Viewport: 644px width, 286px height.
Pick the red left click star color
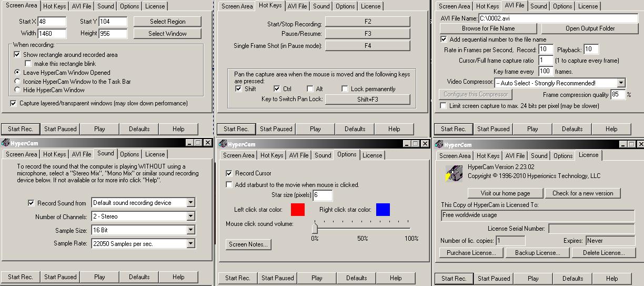click(298, 210)
